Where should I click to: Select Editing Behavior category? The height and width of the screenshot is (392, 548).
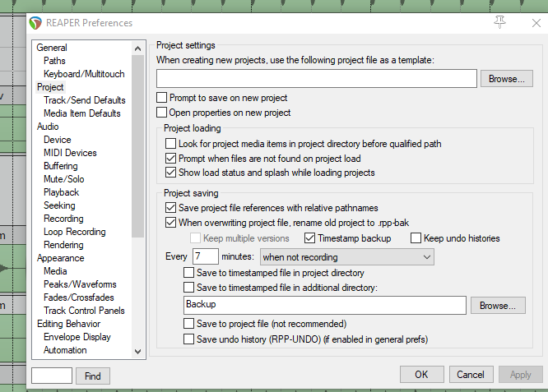pos(69,324)
